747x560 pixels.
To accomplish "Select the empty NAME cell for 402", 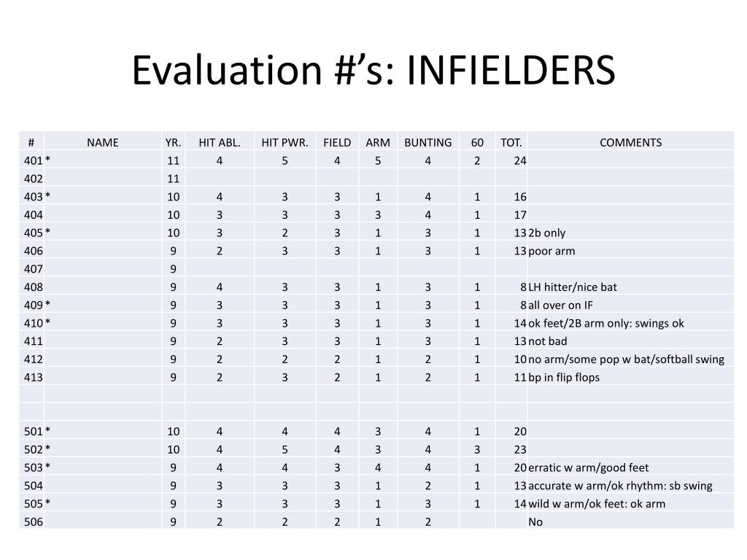I will pyautogui.click(x=102, y=179).
